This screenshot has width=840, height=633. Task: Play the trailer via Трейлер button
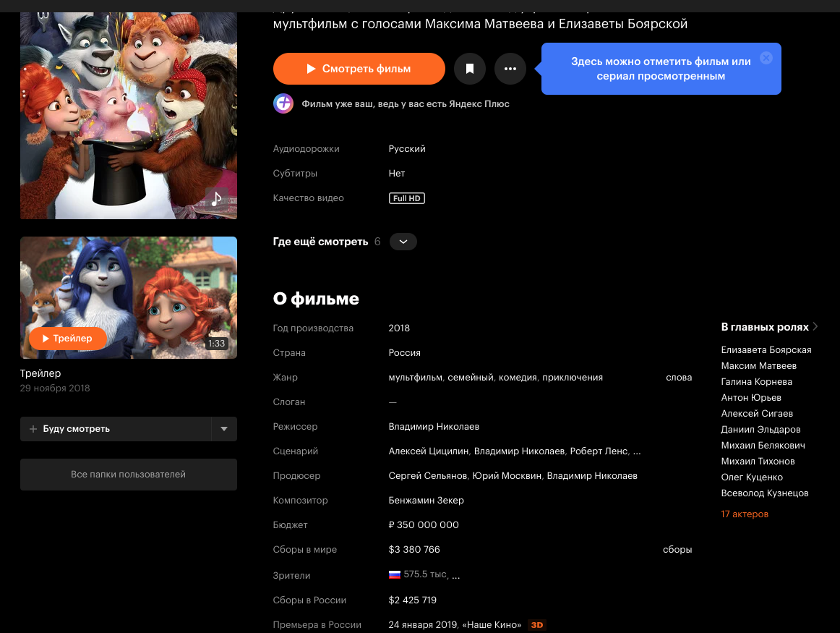[67, 339]
